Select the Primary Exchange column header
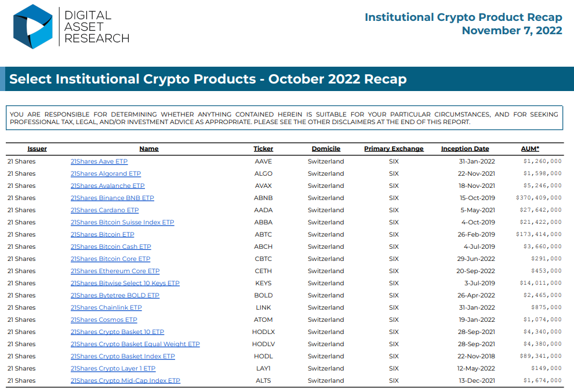Viewport: 574px width, 392px height. pos(394,149)
